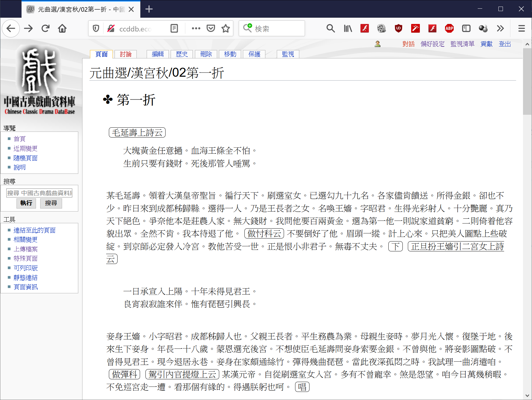Screen dimensions: 532x400
Task: Focus the wiki sidebar search input field
Action: pyautogui.click(x=39, y=193)
